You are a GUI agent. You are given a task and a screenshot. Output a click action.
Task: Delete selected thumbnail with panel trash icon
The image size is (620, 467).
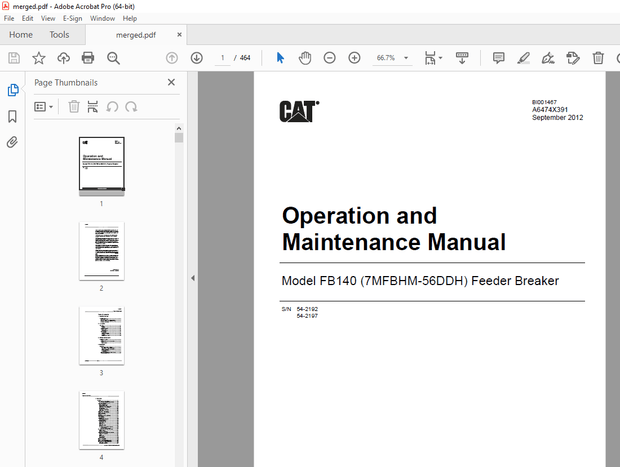(74, 107)
